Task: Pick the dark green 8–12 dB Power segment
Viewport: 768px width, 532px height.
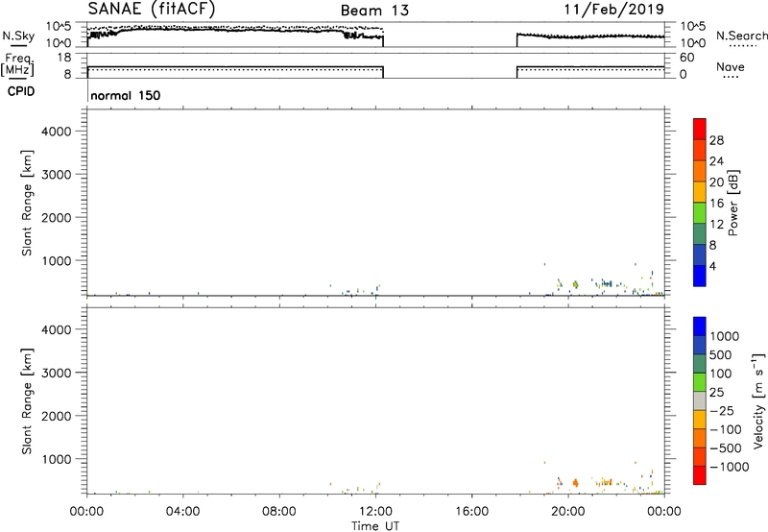Action: click(x=700, y=233)
